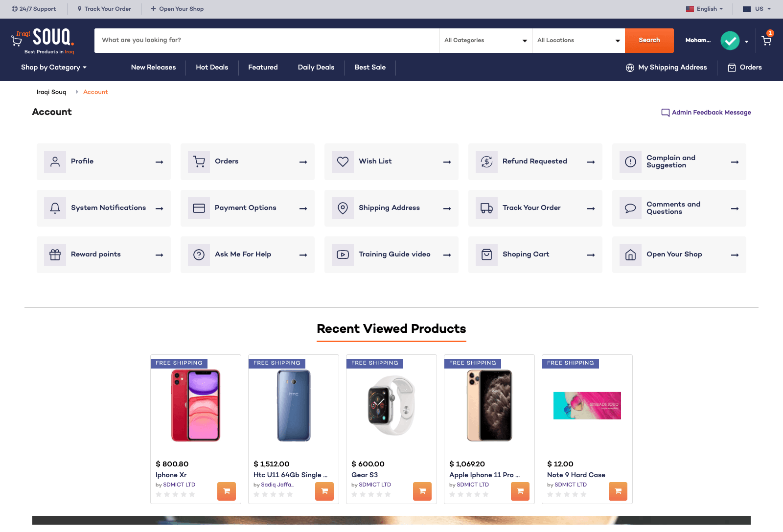Open the Profile account icon

pos(55,162)
